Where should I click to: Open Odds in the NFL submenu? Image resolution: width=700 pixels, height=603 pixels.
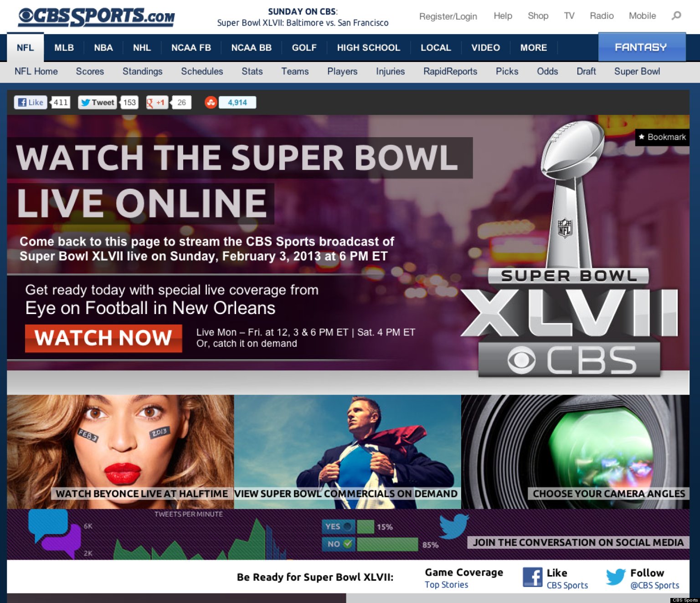(547, 72)
